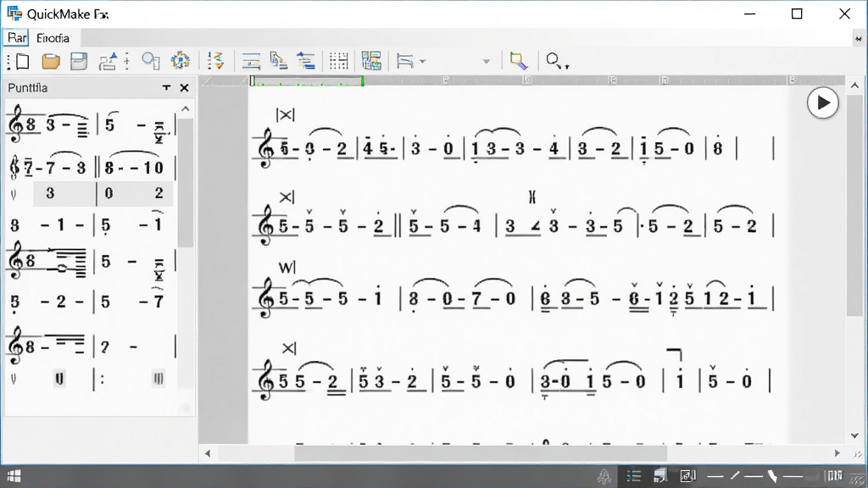Open the Eirotfia menu
868x488 pixels.
[x=53, y=37]
